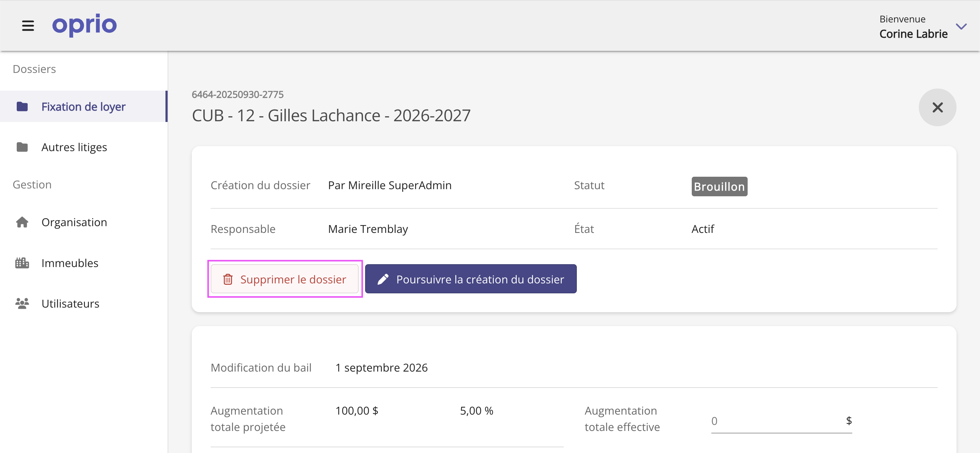Open Autres litiges in sidebar
The height and width of the screenshot is (453, 980).
point(74,147)
